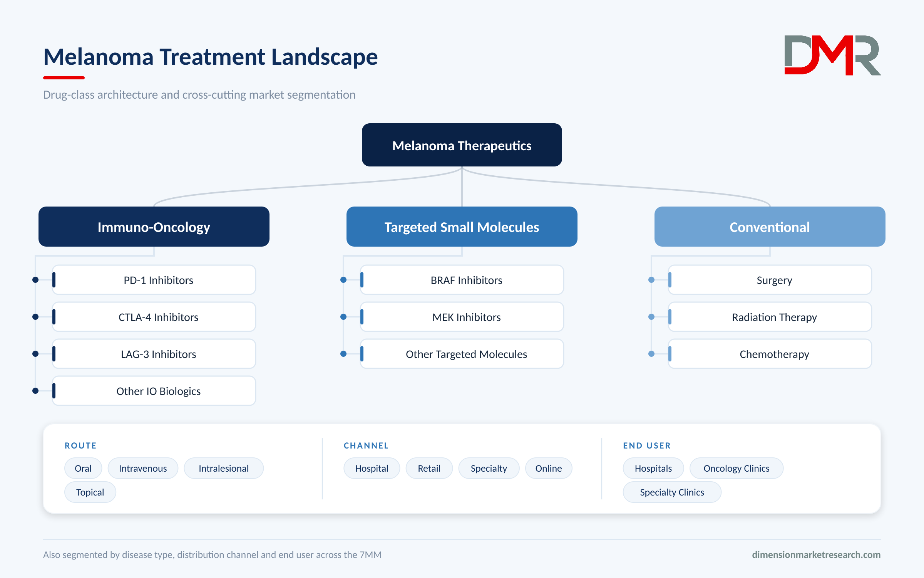Click the Other IO Biologics item
The width and height of the screenshot is (924, 578).
pos(154,391)
